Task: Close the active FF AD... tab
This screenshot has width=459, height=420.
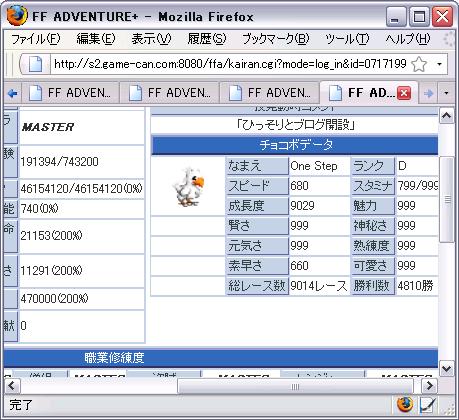Action: point(404,93)
